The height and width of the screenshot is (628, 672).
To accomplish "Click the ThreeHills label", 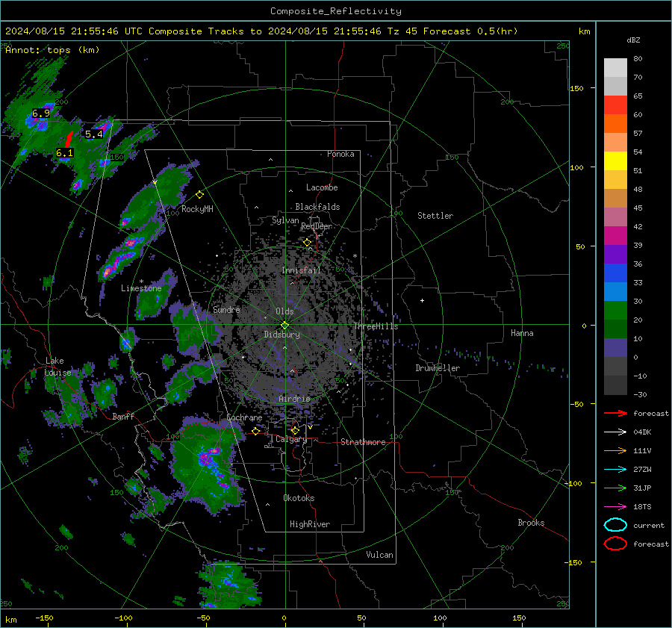I will [376, 326].
